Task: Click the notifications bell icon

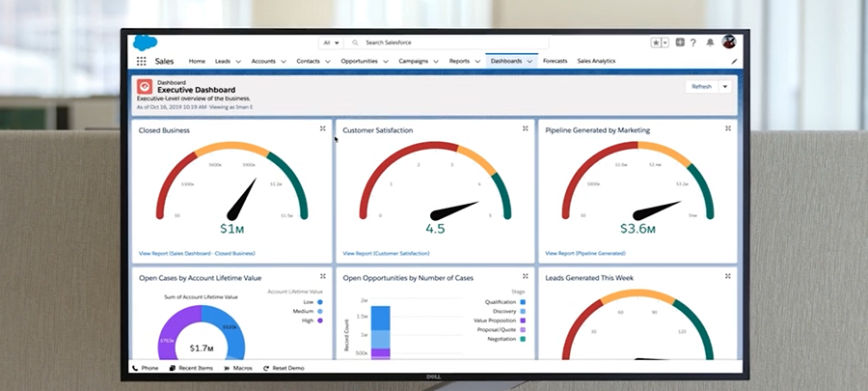Action: tap(711, 42)
